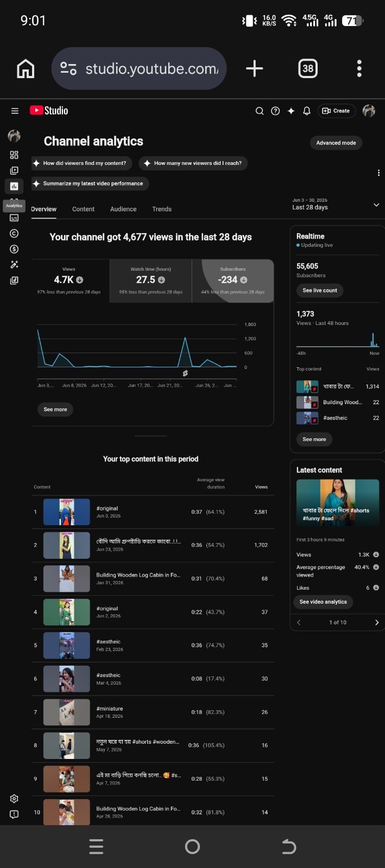Click See live count

(x=320, y=290)
